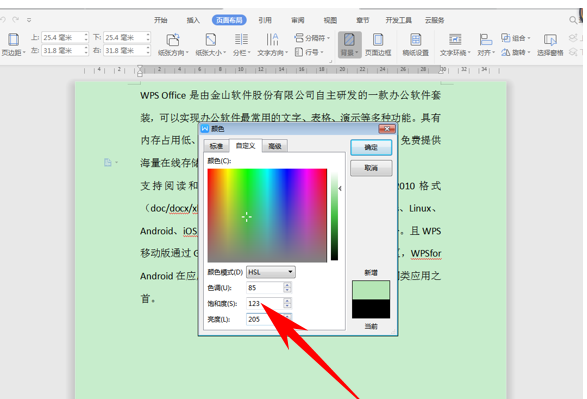Switch to the 标准 tab in color dialog
The height and width of the screenshot is (399, 587).
point(216,146)
